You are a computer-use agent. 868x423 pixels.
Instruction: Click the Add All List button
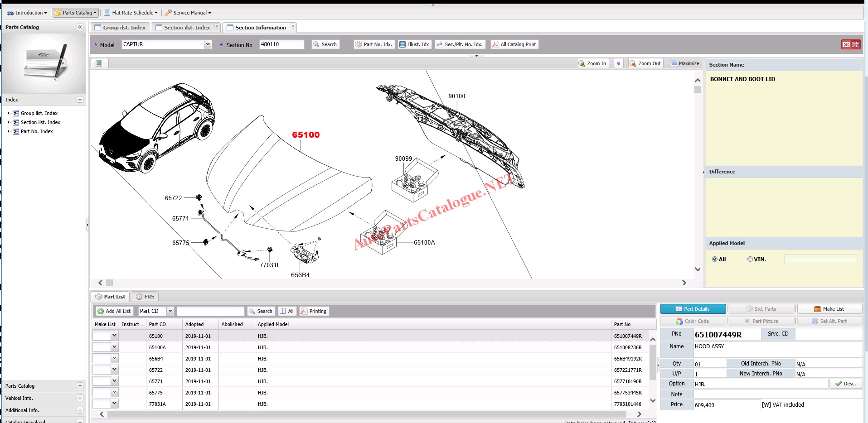point(114,311)
